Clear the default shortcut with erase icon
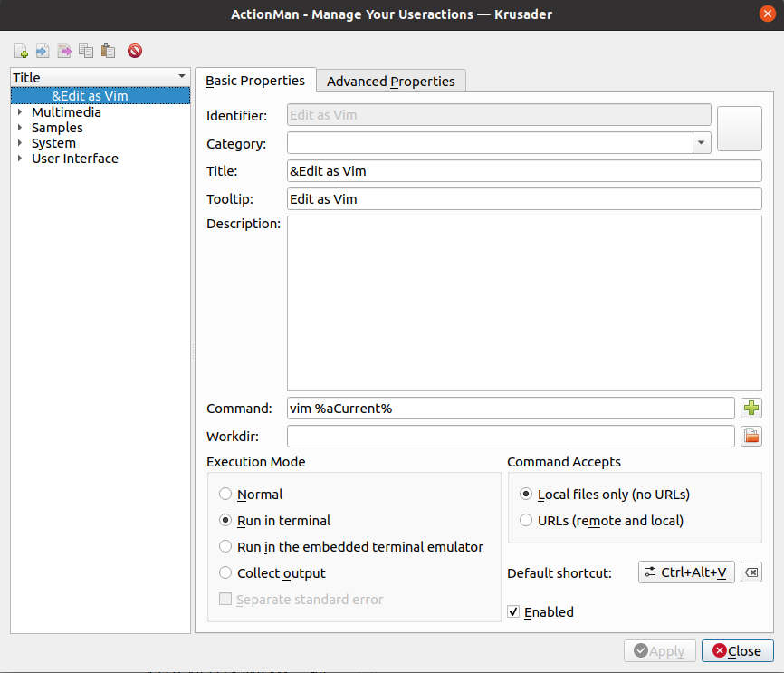The width and height of the screenshot is (784, 673). tap(751, 572)
